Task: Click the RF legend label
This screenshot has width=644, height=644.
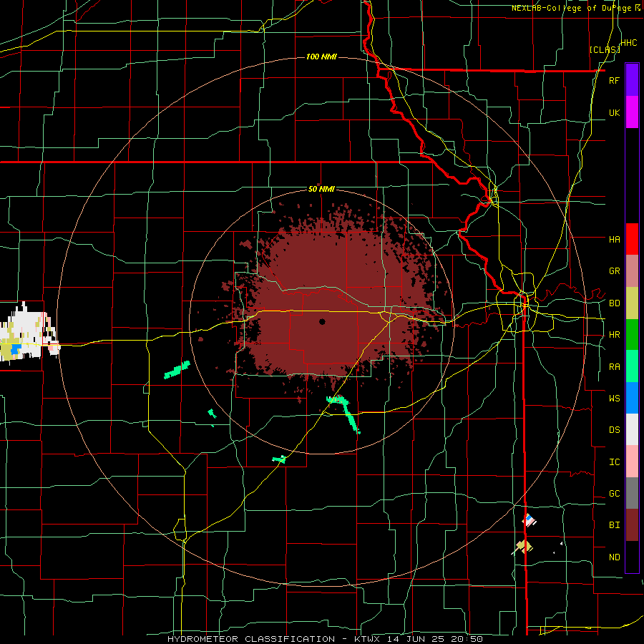Action: tap(614, 80)
